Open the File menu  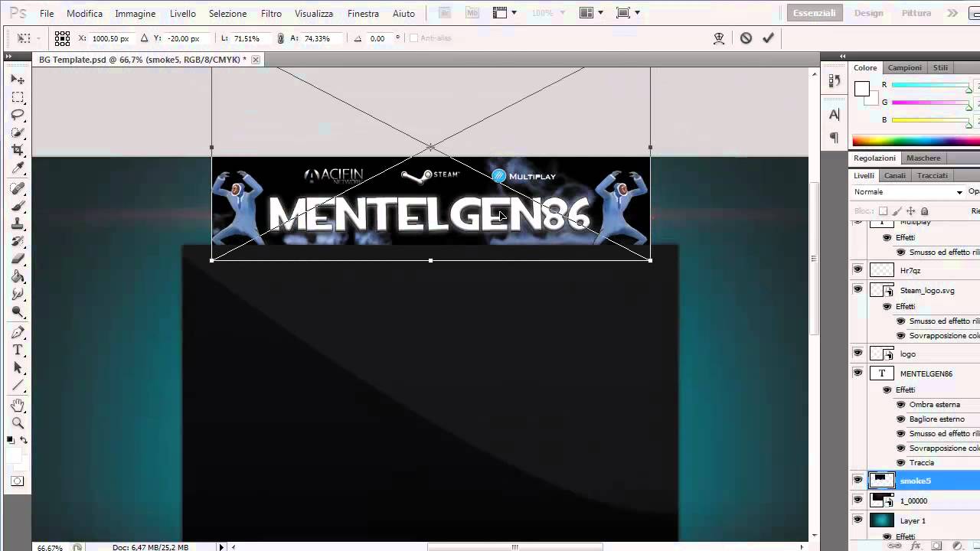pyautogui.click(x=47, y=14)
